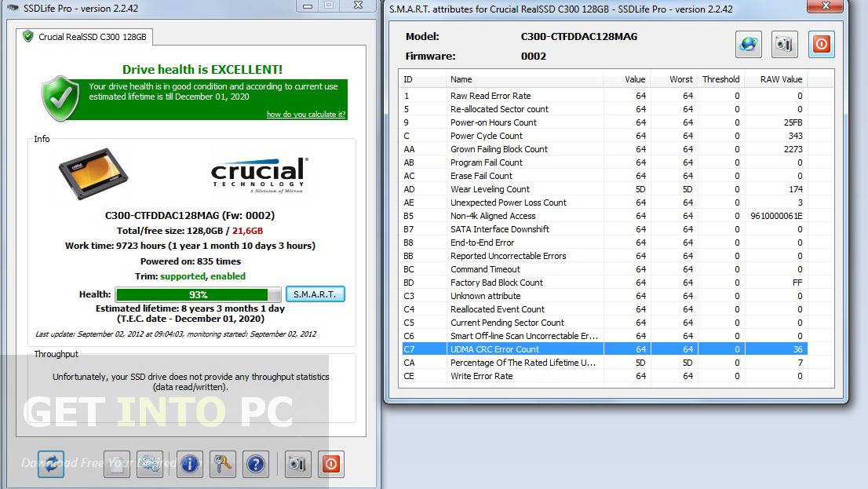Select the Crucial RealSSD C300 128GB tab

[x=85, y=37]
